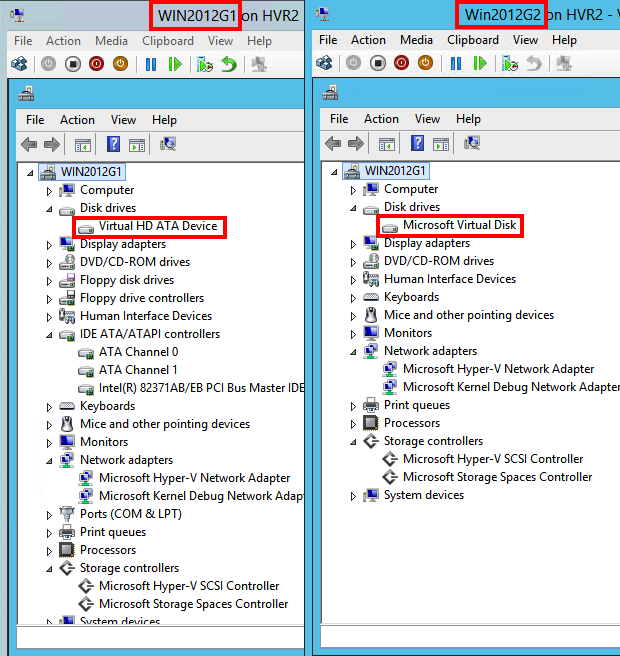620x656 pixels.
Task: Select ATA Channel 1 device
Action: (138, 370)
